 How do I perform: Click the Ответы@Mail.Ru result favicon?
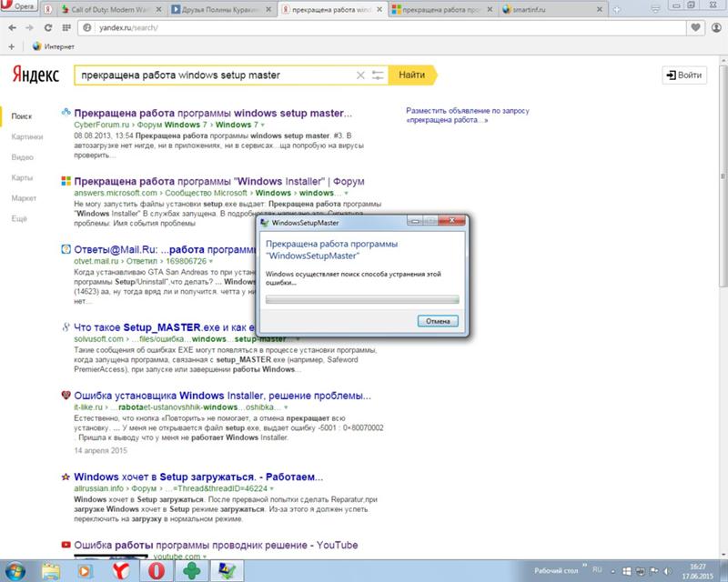(x=66, y=249)
